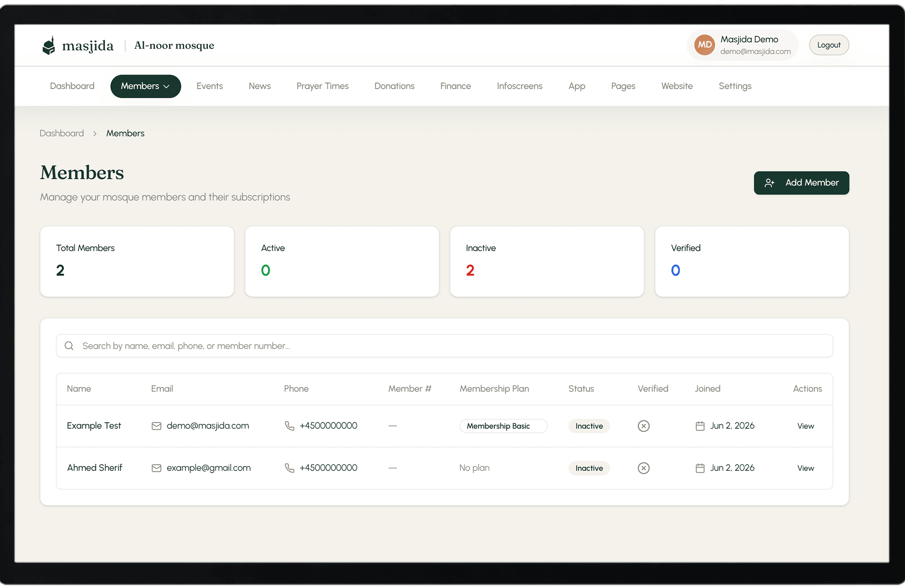Open the Donations tab
Image resolution: width=905 pixels, height=588 pixels.
[x=395, y=86]
